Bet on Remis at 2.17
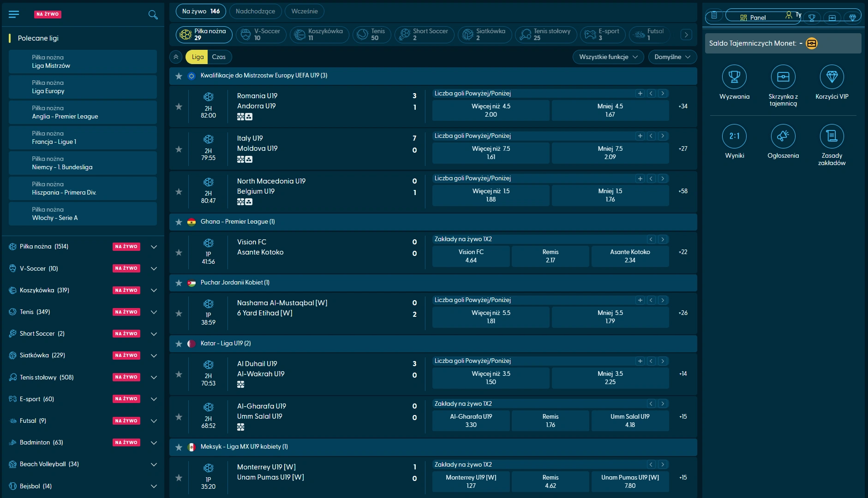 click(x=550, y=256)
